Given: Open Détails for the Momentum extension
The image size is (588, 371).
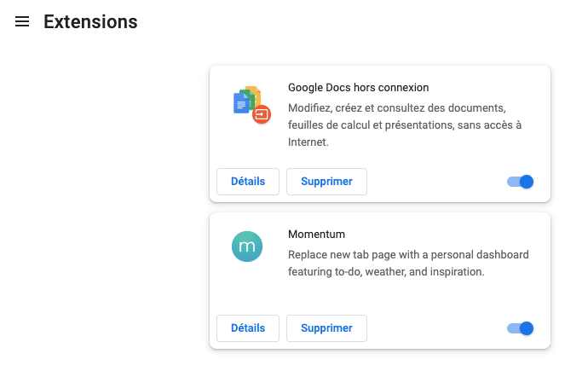Looking at the screenshot, I should [248, 328].
